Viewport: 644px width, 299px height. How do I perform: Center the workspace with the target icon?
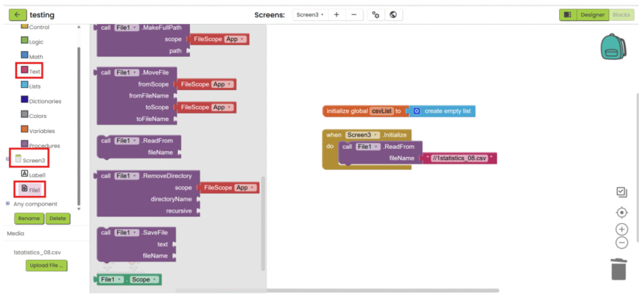tap(621, 212)
